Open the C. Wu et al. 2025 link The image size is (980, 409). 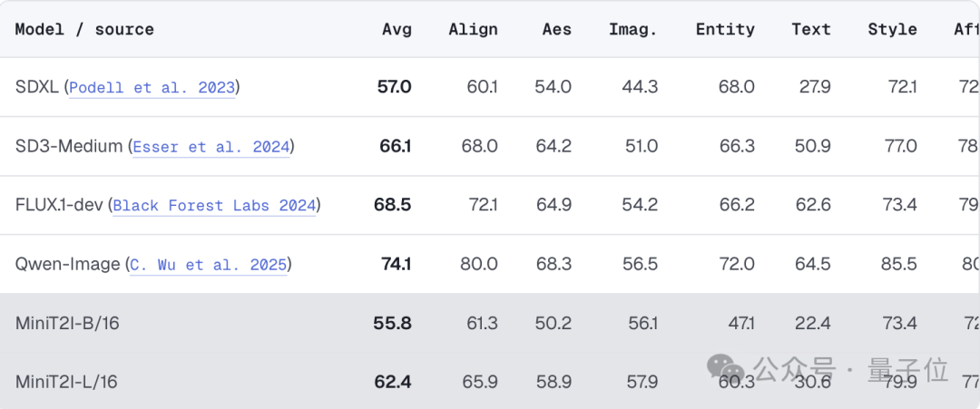pos(209,265)
